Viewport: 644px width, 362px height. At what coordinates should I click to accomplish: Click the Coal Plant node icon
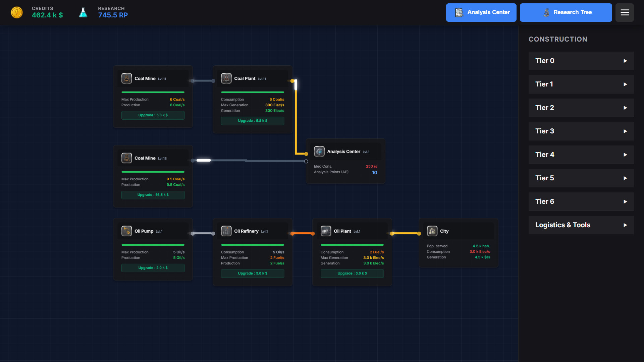[x=226, y=78]
